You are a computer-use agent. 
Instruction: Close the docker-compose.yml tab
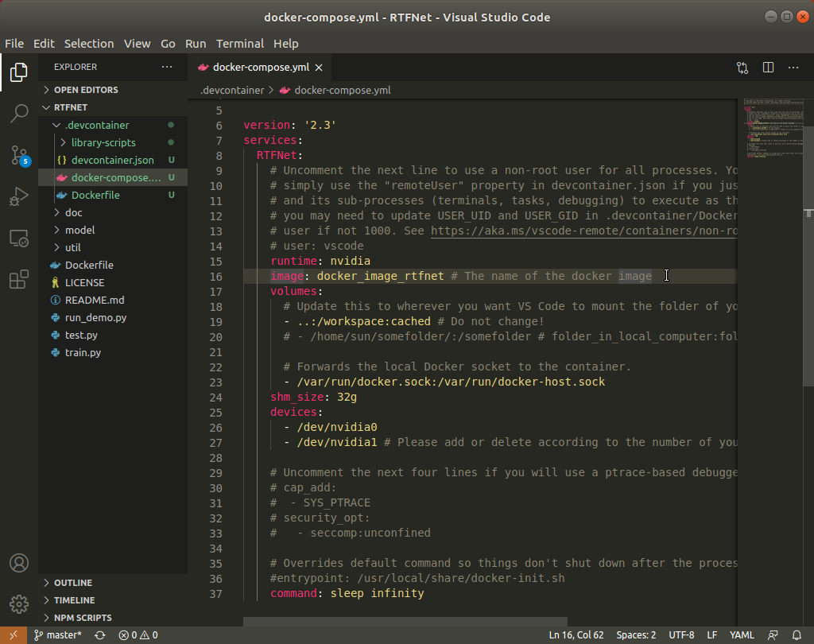click(x=319, y=68)
